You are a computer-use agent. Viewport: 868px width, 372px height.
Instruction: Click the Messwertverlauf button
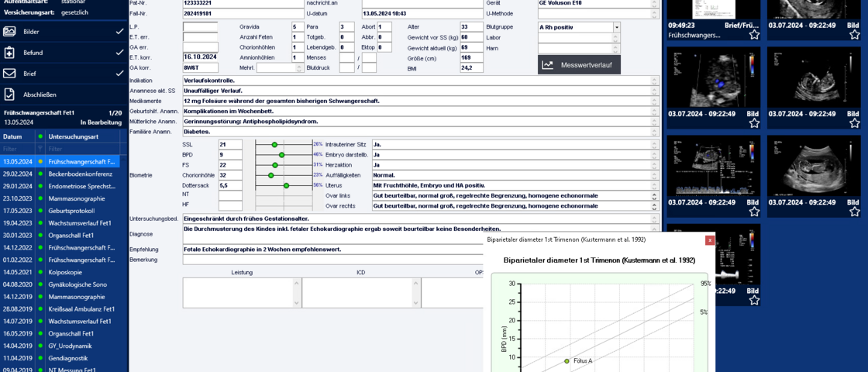pos(579,65)
